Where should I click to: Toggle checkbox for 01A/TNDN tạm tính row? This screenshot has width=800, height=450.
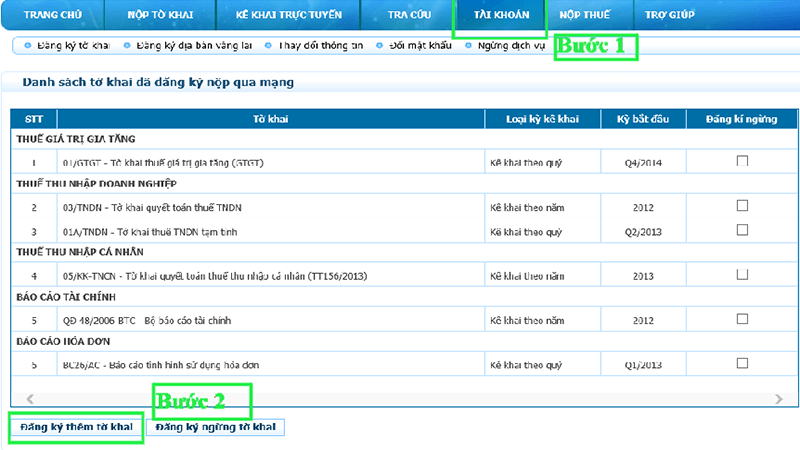pos(742,229)
